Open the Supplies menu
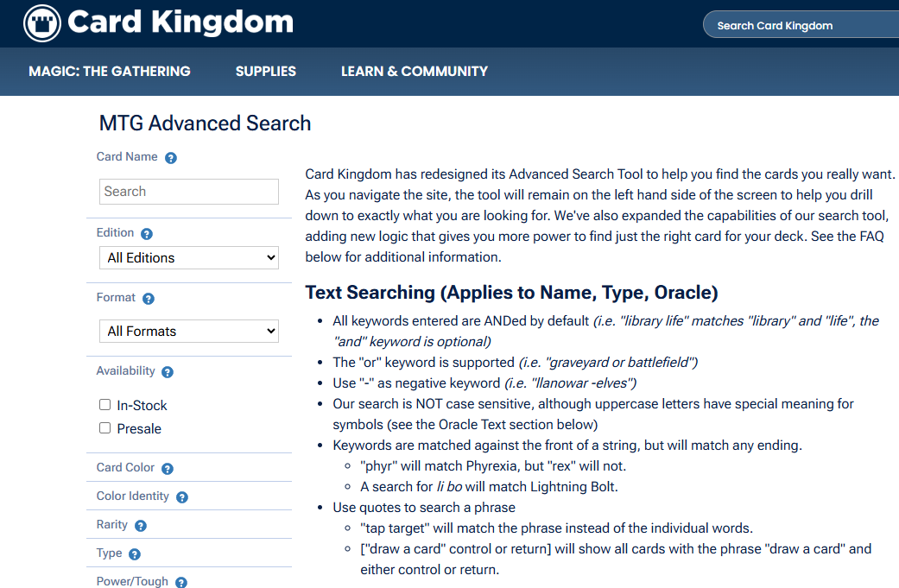Screen dimensions: 899x588 [266, 71]
